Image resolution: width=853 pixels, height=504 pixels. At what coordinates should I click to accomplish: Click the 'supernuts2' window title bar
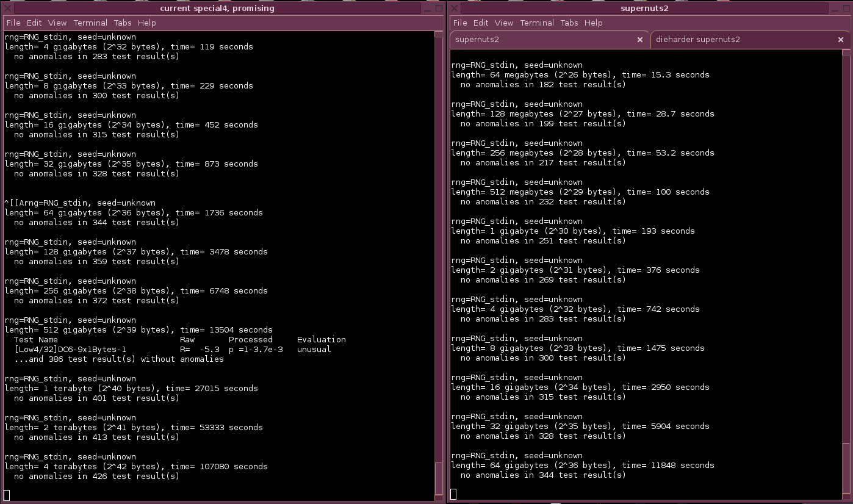[x=646, y=8]
